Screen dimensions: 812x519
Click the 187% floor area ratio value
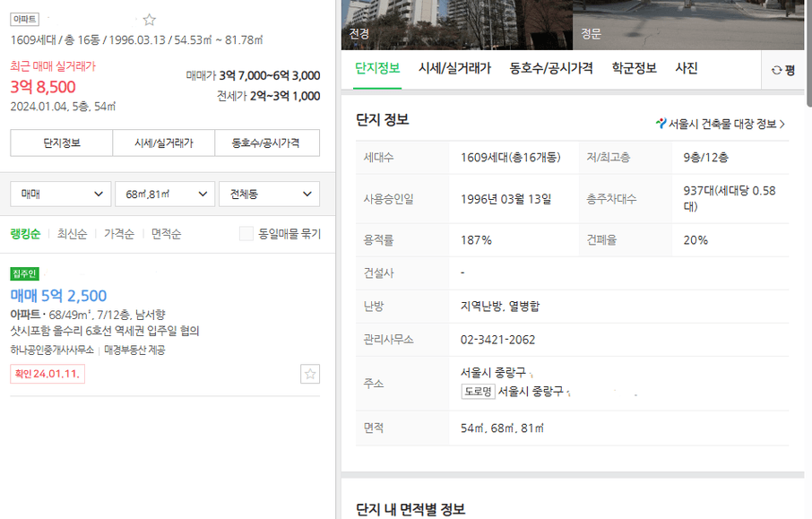(x=476, y=240)
